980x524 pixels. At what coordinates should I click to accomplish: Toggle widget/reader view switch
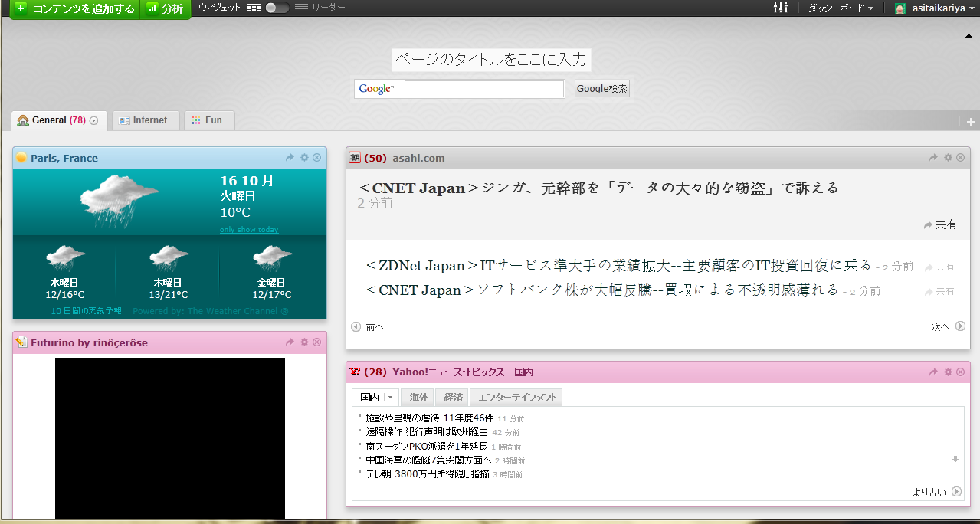click(277, 8)
